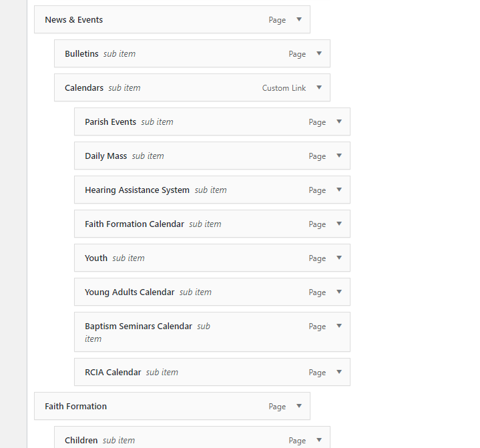The image size is (480, 448).
Task: Click the Calendars menu item title
Action: [x=84, y=87]
